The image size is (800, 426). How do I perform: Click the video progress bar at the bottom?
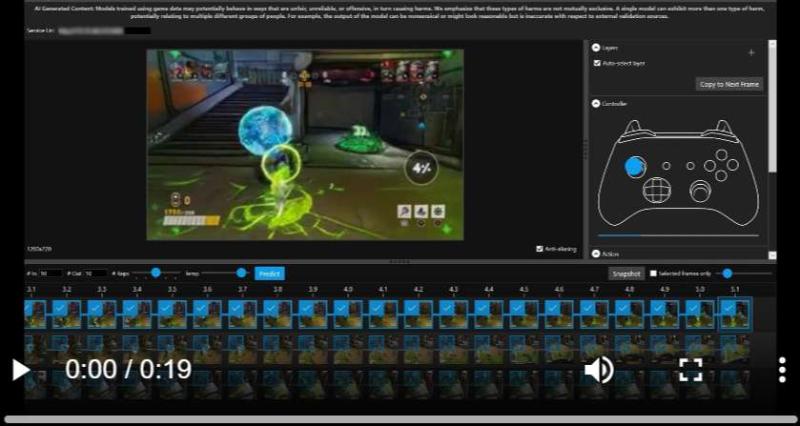[x=400, y=419]
